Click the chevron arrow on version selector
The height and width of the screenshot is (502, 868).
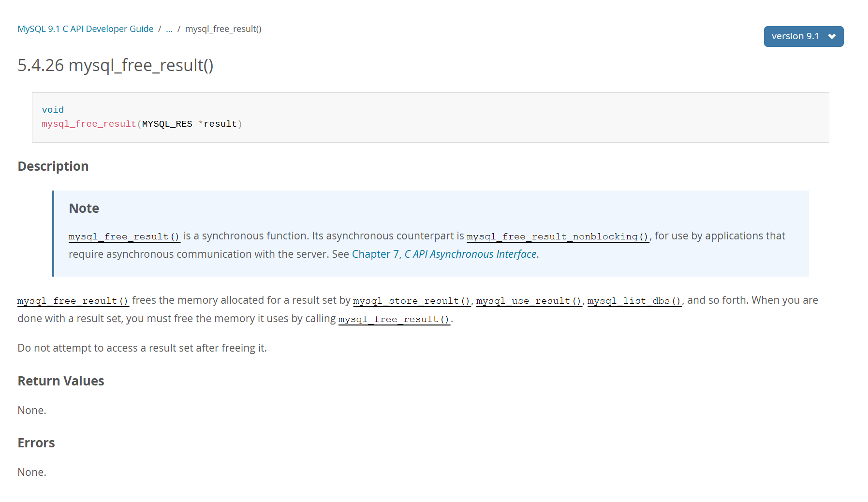(x=832, y=36)
